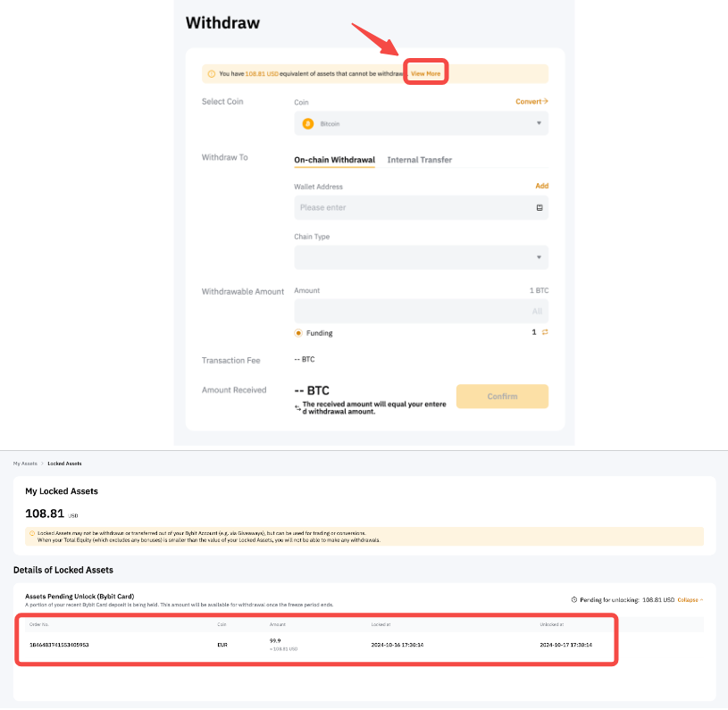The height and width of the screenshot is (710, 728).
Task: Switch to the Internal Transfer tab
Action: click(419, 160)
